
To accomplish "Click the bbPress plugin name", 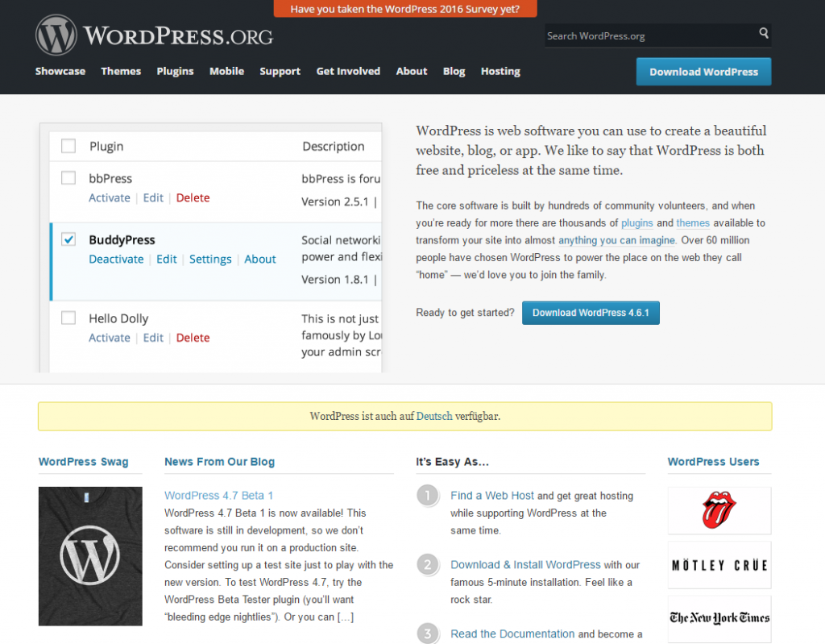I will click(110, 178).
